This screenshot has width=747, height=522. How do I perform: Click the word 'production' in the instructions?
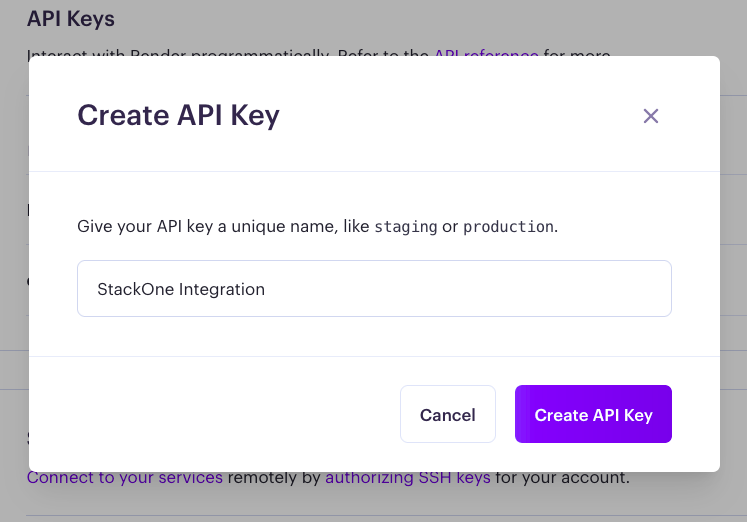point(508,227)
